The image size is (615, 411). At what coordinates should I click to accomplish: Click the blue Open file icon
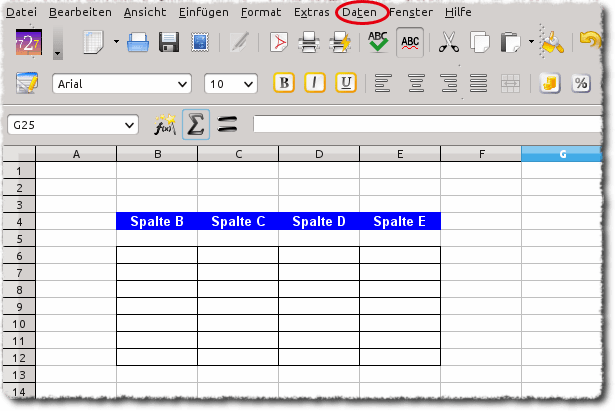click(x=138, y=42)
